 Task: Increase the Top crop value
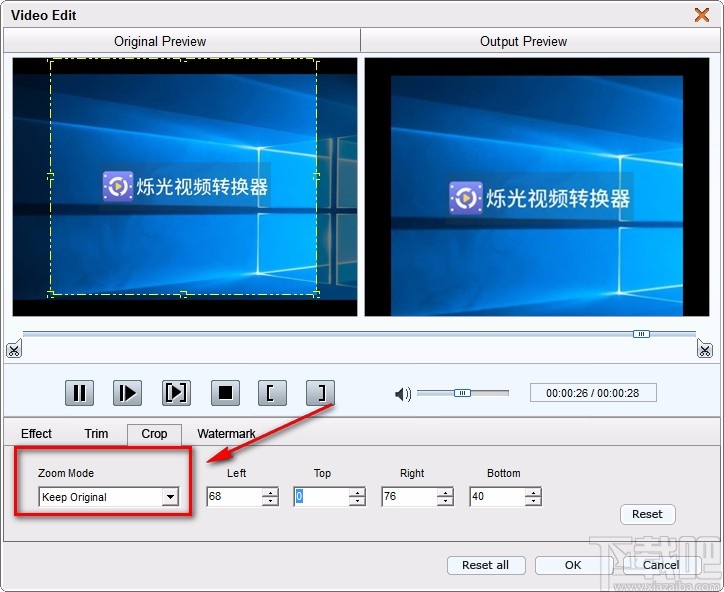[x=357, y=492]
